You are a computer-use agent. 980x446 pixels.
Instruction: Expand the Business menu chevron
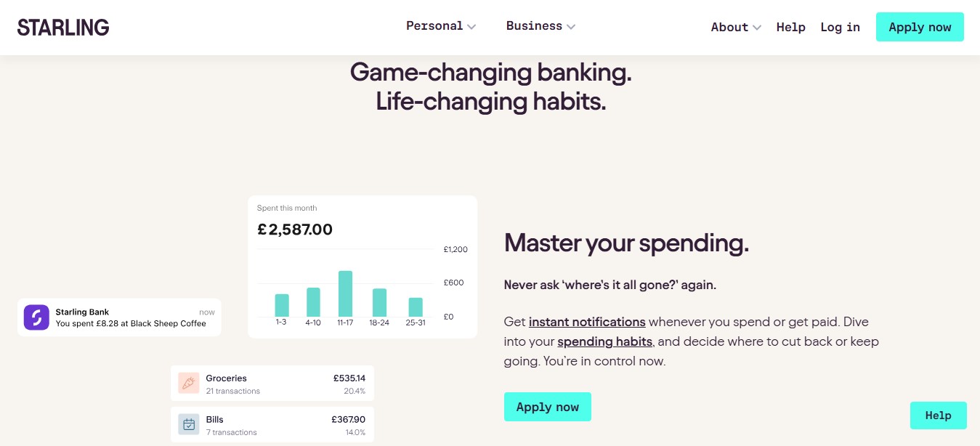(571, 27)
